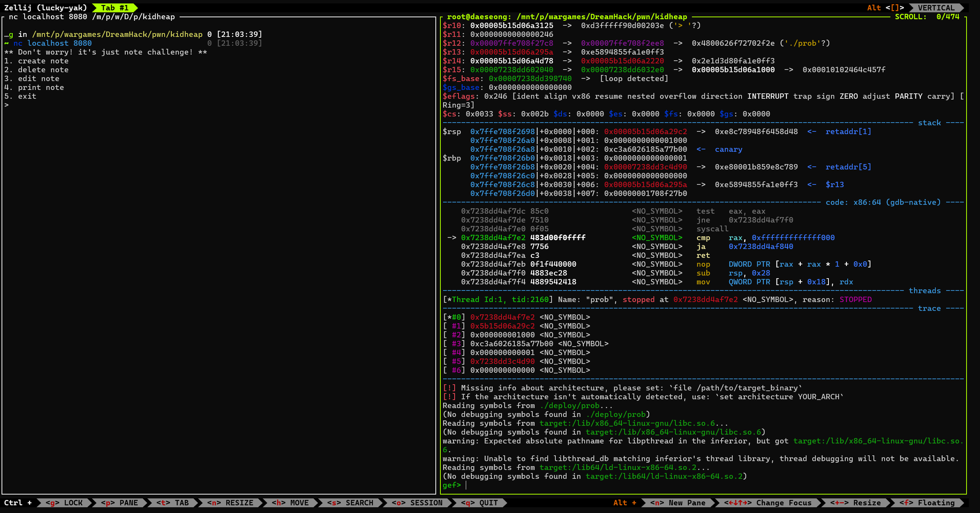Click the SCROLL 0/474 indicator
The image size is (980, 513).
pos(927,17)
